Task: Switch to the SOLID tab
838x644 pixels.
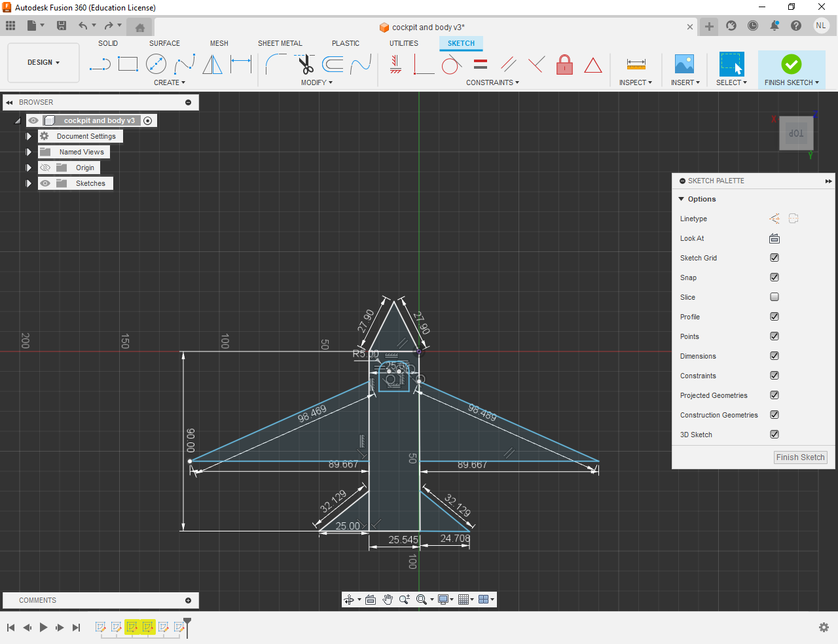Action: 107,43
